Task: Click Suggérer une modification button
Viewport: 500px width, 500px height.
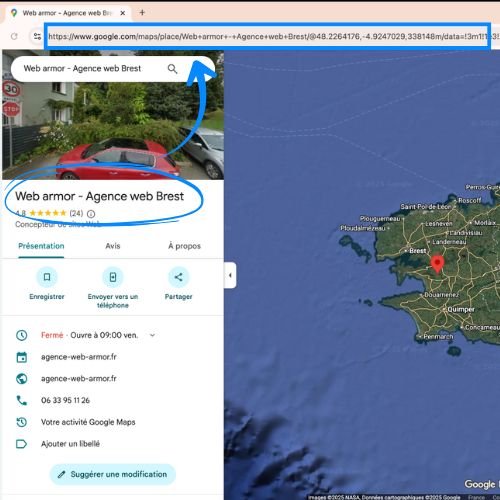Action: pyautogui.click(x=113, y=474)
